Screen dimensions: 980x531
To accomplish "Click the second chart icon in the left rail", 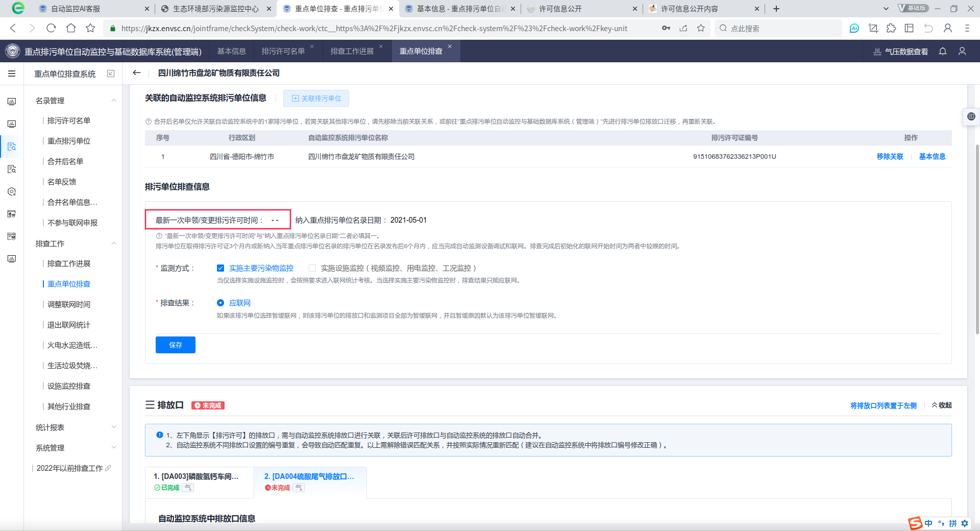I will [12, 124].
